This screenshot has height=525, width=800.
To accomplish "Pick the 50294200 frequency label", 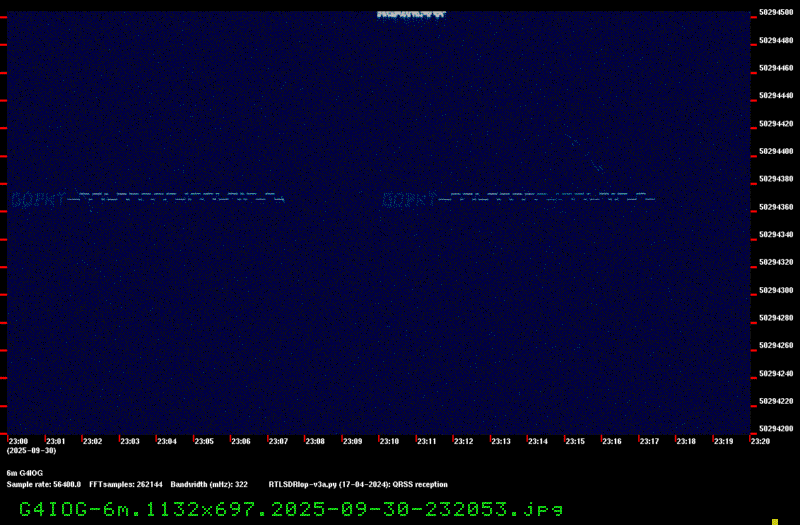I will click(x=776, y=429).
